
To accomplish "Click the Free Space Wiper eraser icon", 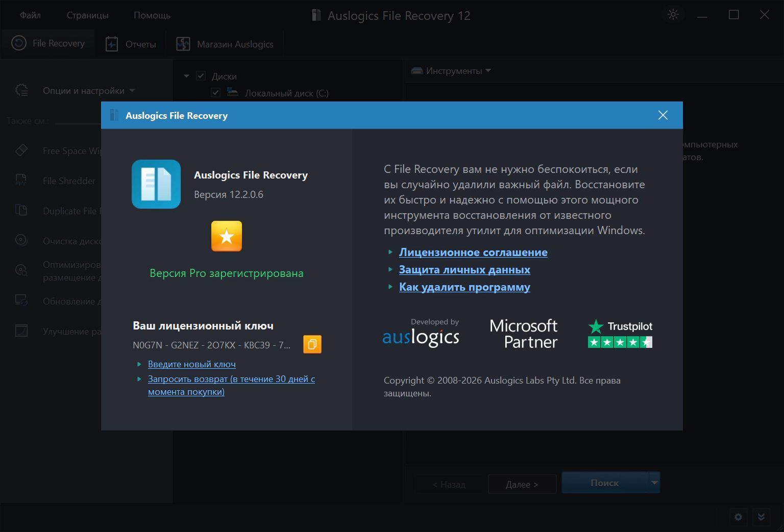I will (21, 150).
